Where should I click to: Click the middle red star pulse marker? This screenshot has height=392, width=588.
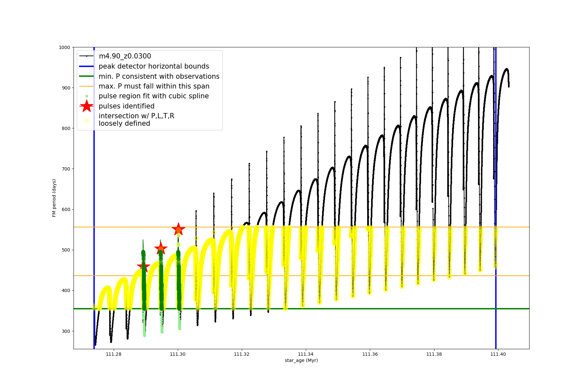(161, 249)
